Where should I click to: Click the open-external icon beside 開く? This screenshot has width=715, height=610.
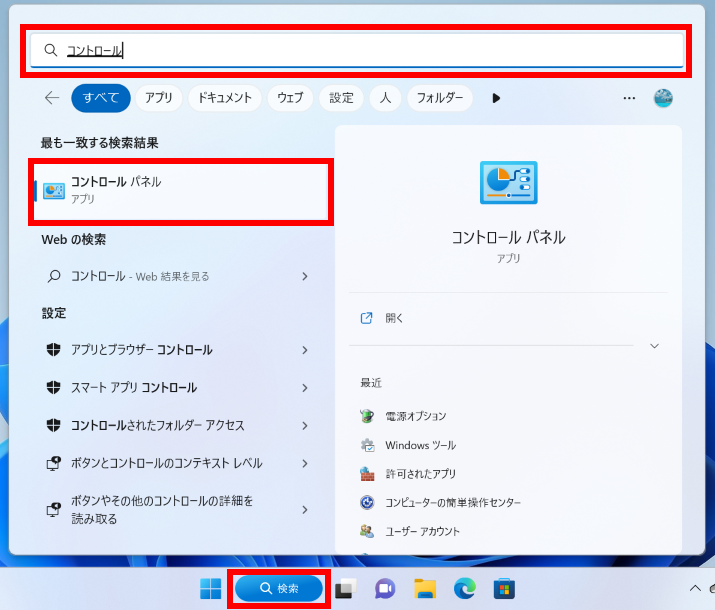pyautogui.click(x=367, y=318)
